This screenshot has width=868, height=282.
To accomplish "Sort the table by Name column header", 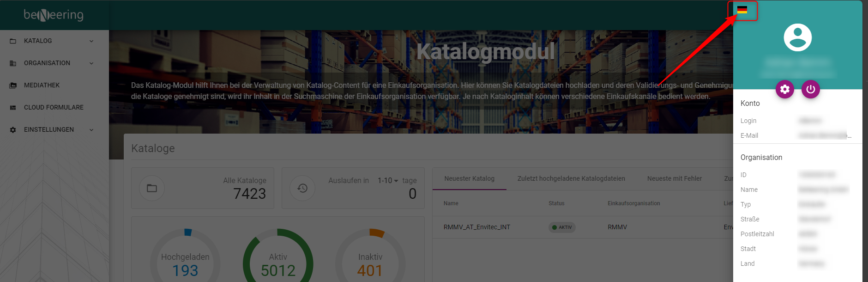I will (x=451, y=203).
